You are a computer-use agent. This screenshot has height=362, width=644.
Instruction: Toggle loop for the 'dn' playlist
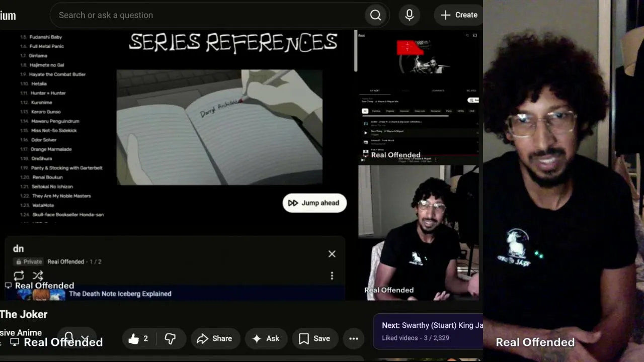click(x=19, y=276)
